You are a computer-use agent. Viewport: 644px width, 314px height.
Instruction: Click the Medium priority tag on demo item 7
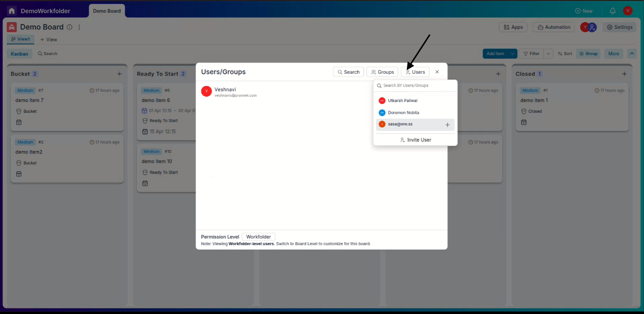pyautogui.click(x=25, y=90)
